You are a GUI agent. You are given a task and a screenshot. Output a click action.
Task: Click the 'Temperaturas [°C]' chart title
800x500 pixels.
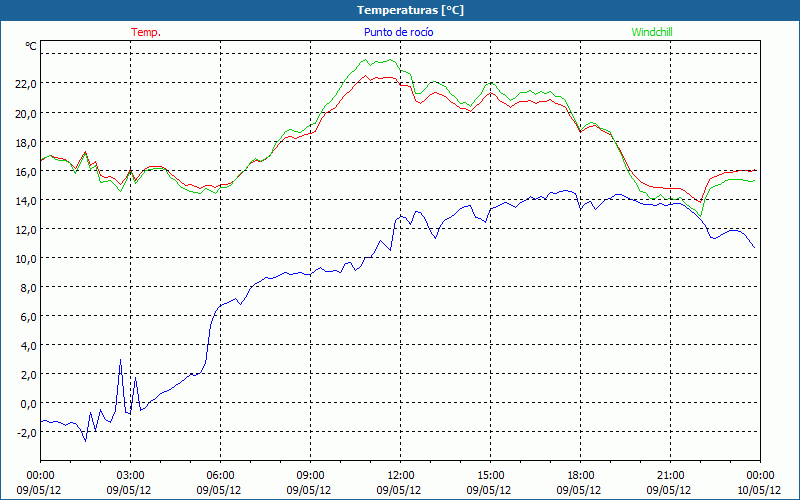coord(410,10)
